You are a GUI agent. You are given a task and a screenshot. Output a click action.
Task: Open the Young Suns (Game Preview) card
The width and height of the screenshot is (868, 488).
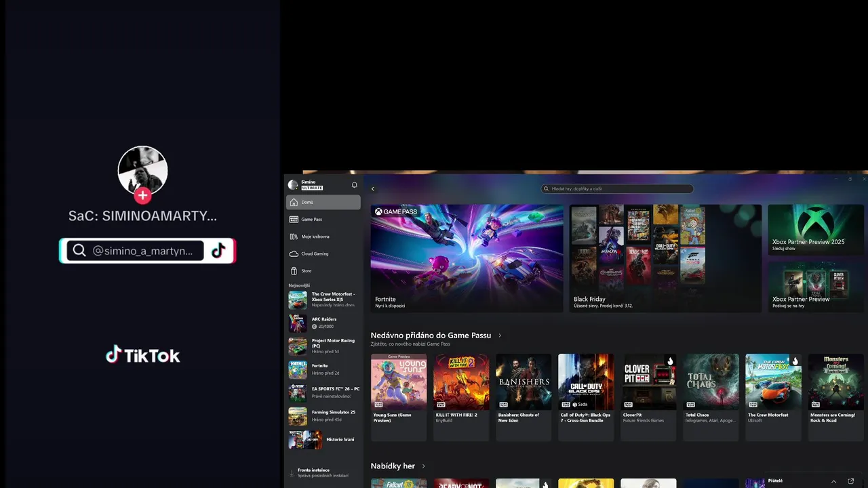coord(399,397)
